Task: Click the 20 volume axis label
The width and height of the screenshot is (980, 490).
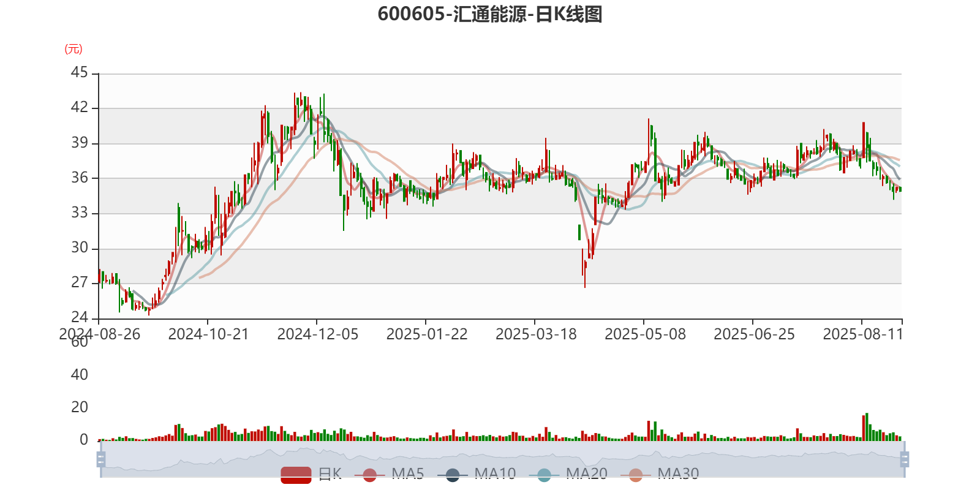Action: click(80, 407)
